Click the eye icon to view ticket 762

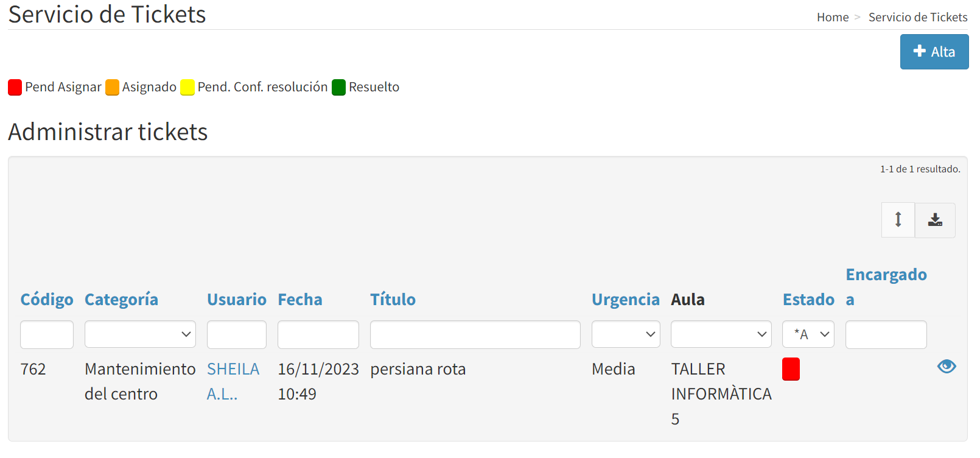pos(947,366)
